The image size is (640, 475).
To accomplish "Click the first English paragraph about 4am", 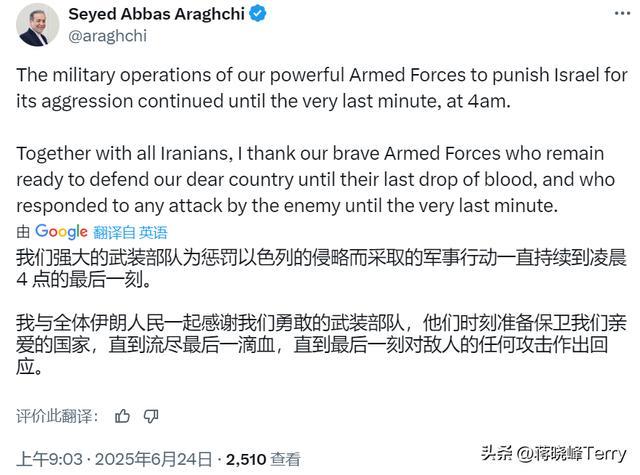I will (x=322, y=88).
